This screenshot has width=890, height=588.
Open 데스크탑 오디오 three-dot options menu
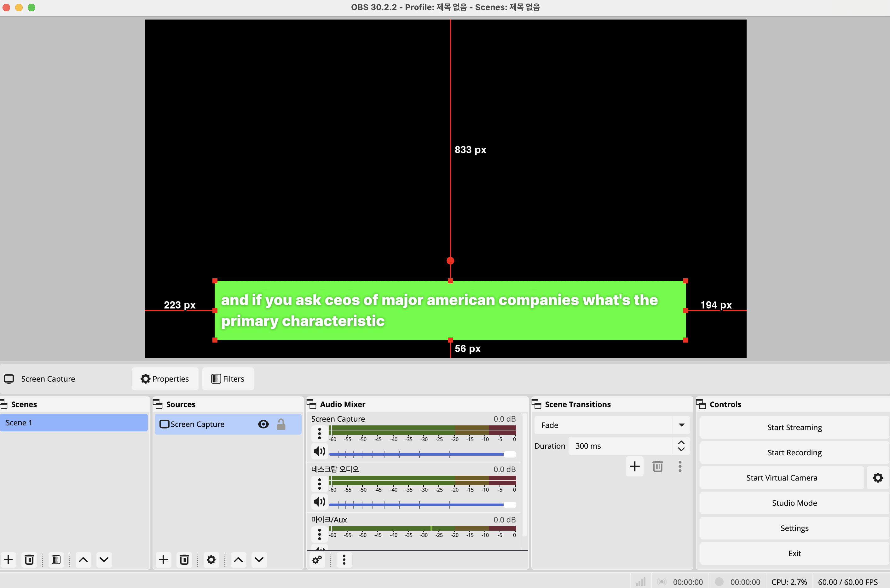pos(319,484)
